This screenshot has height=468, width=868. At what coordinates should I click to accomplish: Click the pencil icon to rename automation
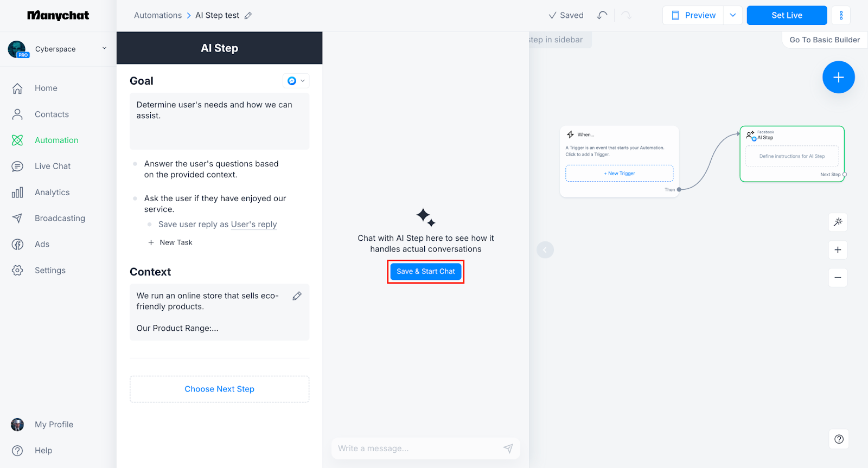(248, 16)
